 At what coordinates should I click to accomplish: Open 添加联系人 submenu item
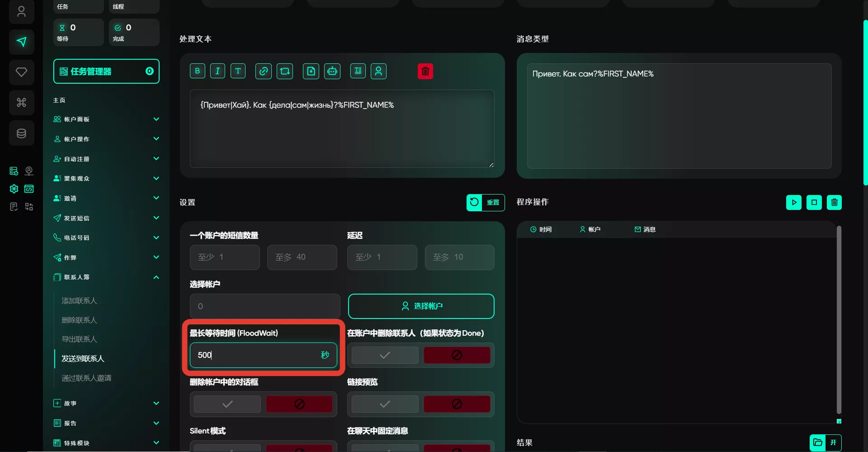click(79, 301)
